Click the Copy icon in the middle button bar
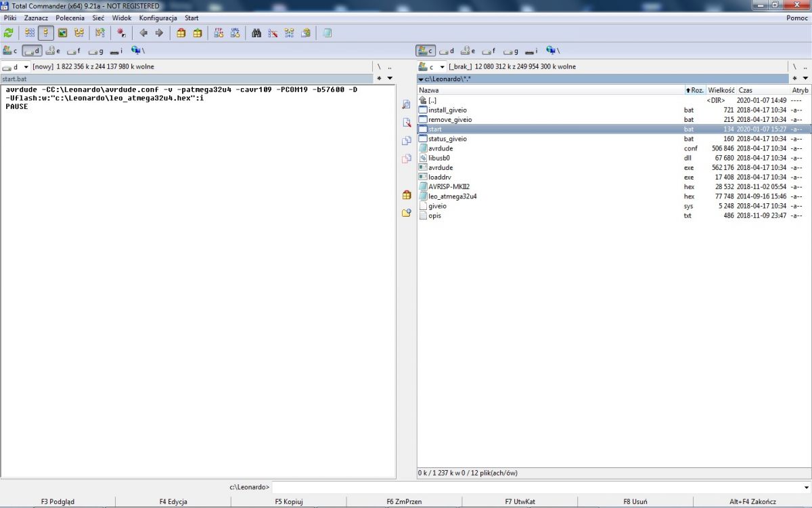Viewport: 812px width, 508px height. (406, 141)
